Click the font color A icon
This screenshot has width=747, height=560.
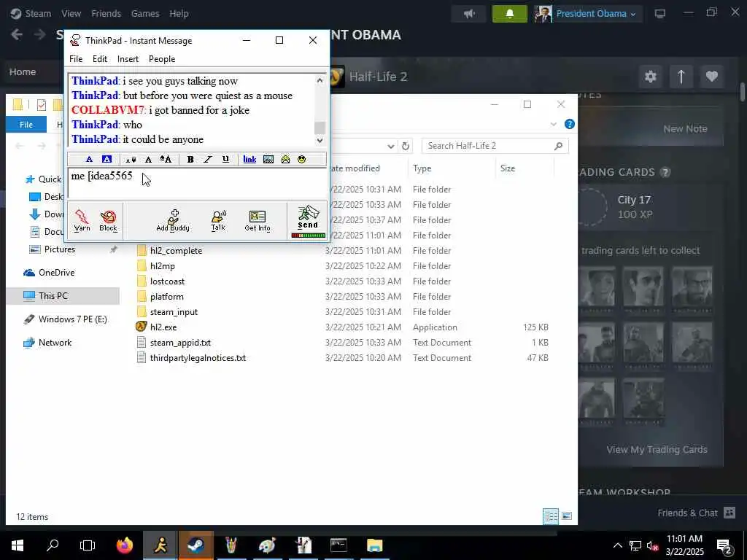point(89,159)
